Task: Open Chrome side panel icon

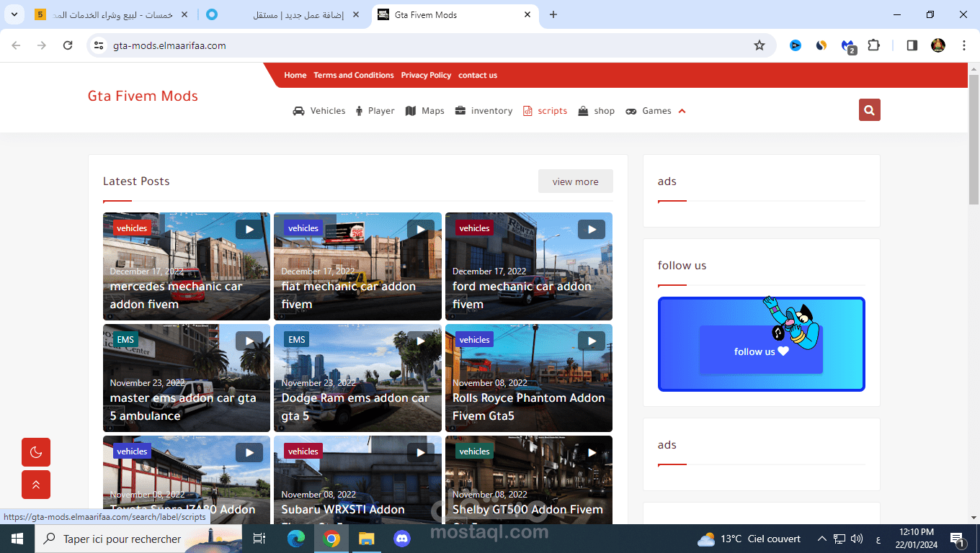Action: click(x=912, y=45)
